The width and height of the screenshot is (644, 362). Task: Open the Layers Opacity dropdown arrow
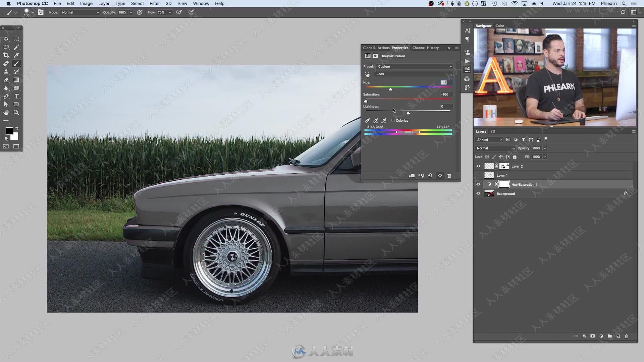pyautogui.click(x=545, y=148)
